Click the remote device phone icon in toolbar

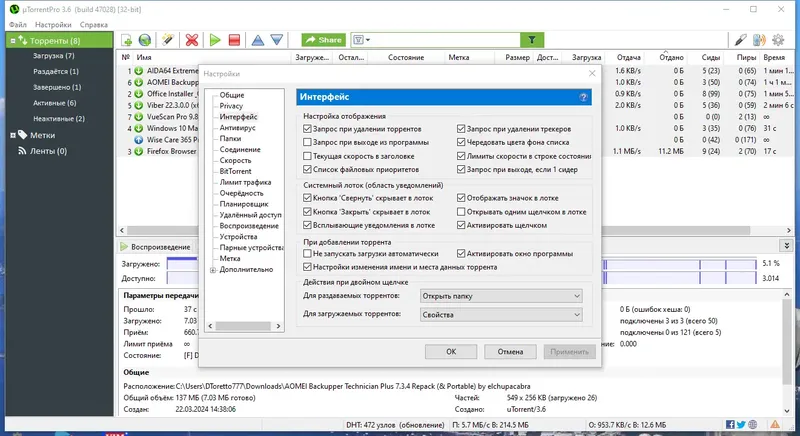click(x=759, y=40)
